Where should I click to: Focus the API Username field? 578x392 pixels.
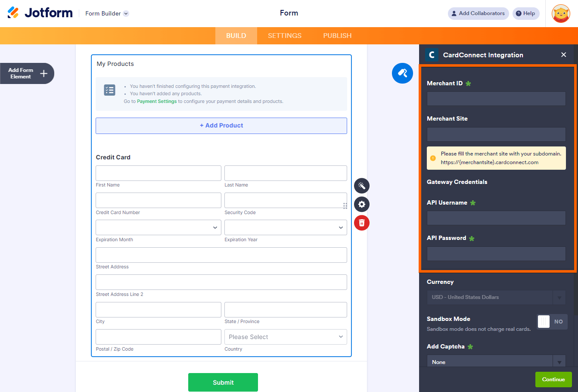tap(496, 218)
